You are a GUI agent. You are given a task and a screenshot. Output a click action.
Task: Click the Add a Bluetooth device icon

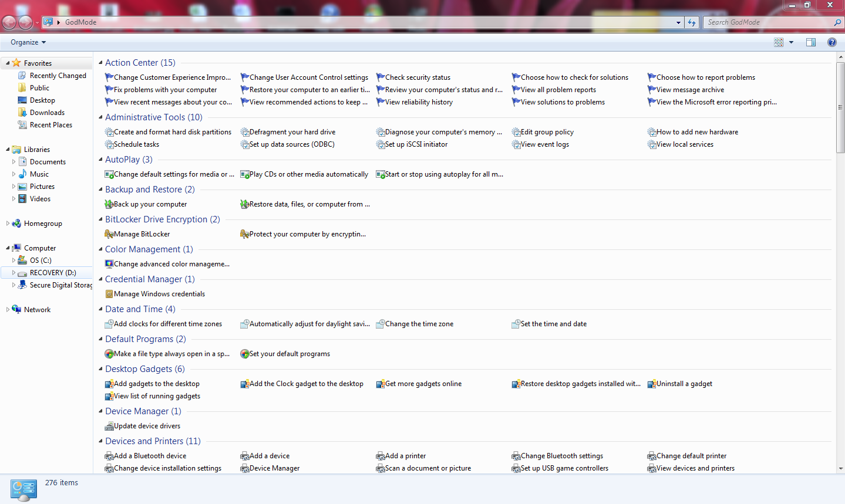pyautogui.click(x=109, y=456)
